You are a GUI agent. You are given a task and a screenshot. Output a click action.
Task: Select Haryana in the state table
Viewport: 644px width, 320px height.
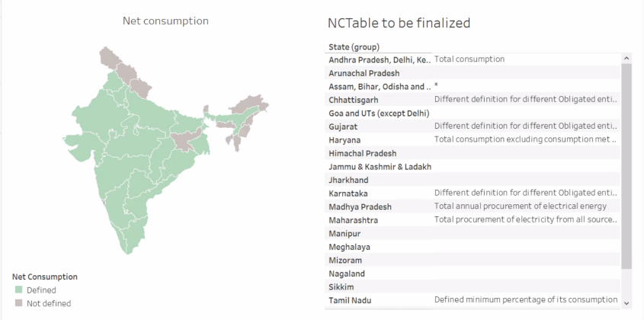[x=344, y=140]
